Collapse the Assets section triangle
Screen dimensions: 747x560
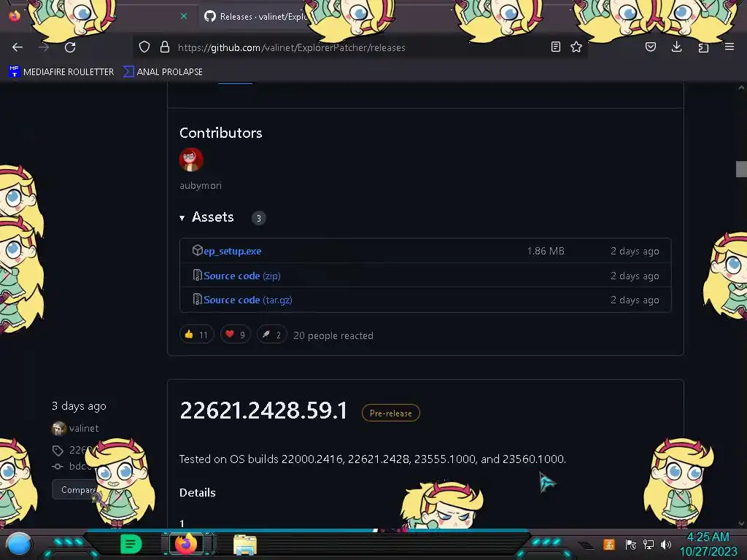(x=182, y=218)
